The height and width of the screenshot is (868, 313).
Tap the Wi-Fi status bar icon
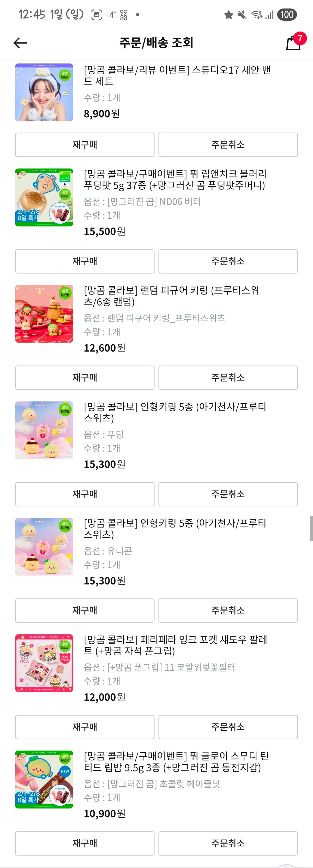coord(257,15)
